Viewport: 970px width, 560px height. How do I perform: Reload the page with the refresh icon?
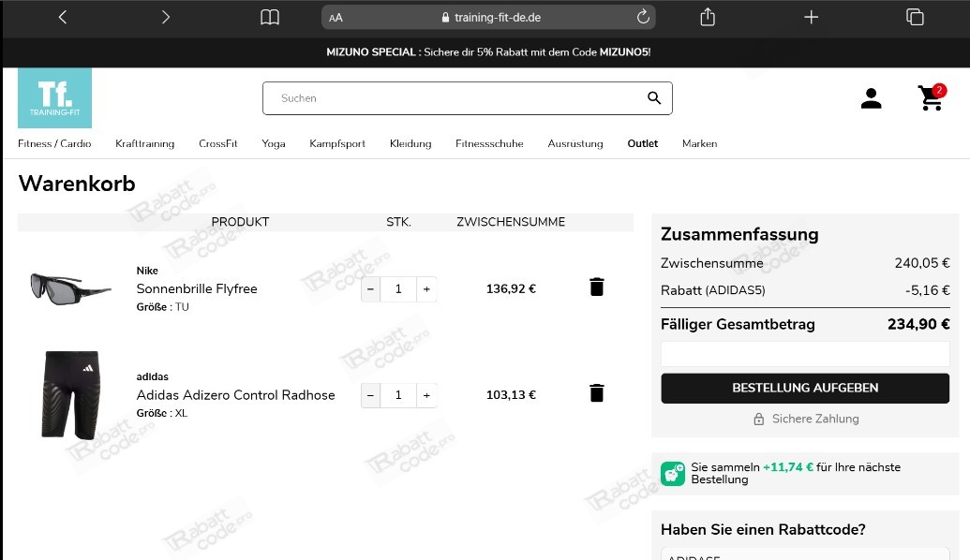click(x=643, y=17)
